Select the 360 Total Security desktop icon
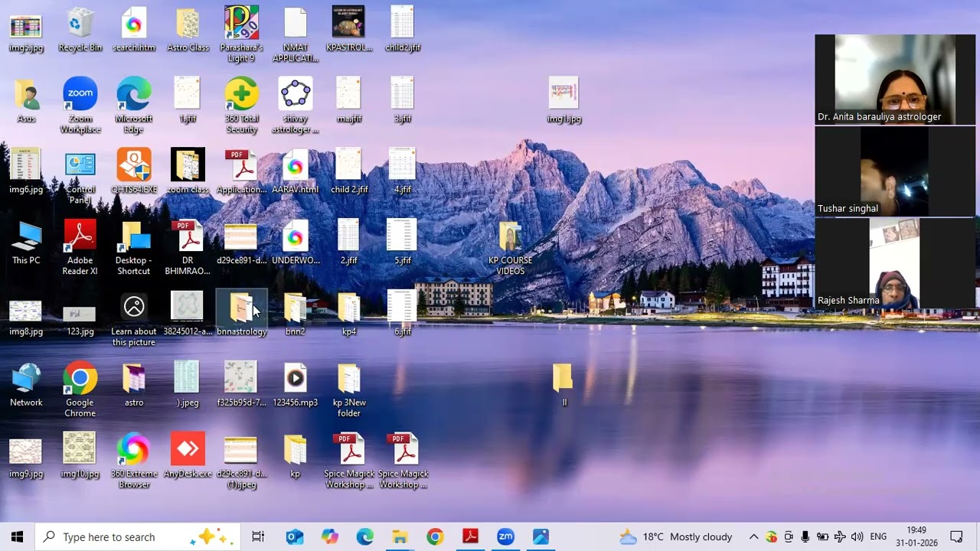 pos(241,106)
